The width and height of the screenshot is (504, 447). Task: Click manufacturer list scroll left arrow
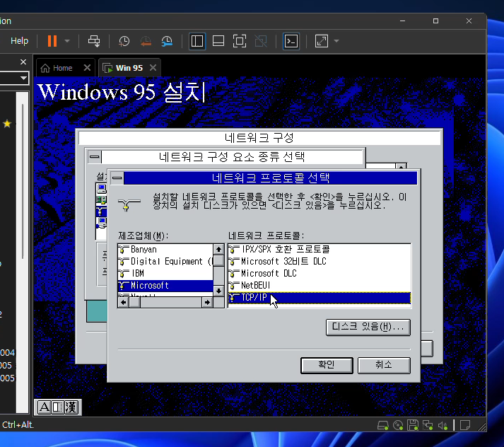pos(124,302)
